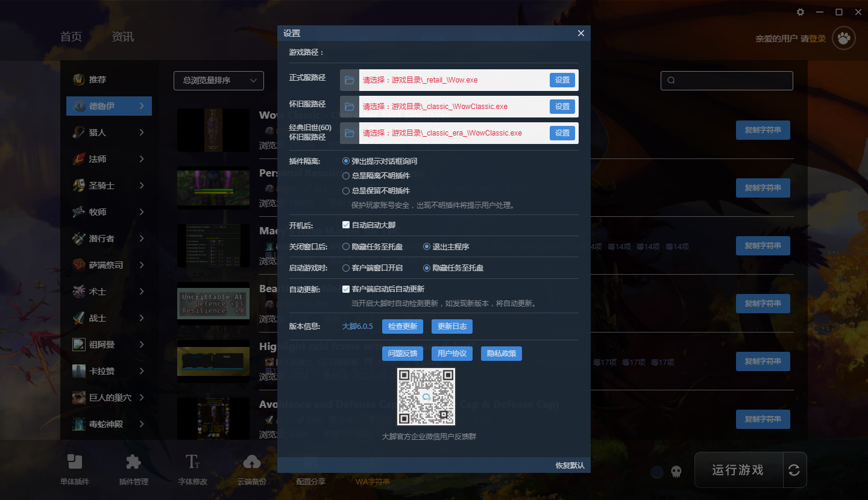Click 恢复默认 in dialog footer
Image resolution: width=868 pixels, height=500 pixels.
(x=570, y=466)
